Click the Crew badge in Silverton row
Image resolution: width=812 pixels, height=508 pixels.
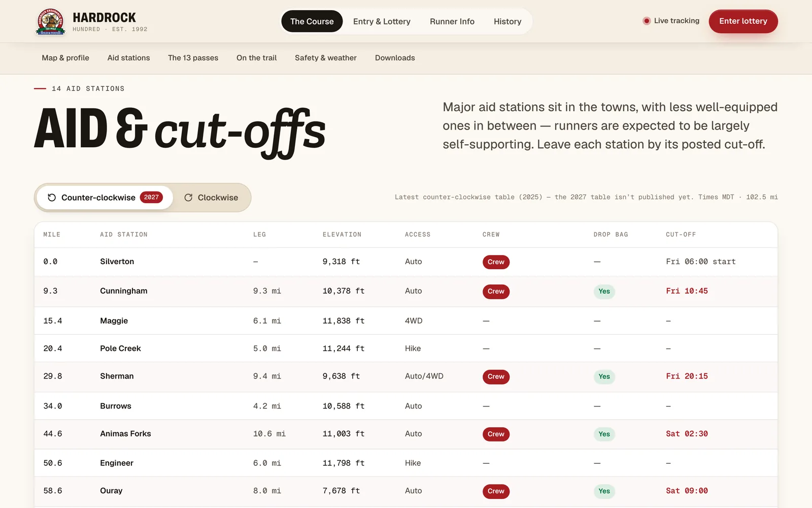496,262
